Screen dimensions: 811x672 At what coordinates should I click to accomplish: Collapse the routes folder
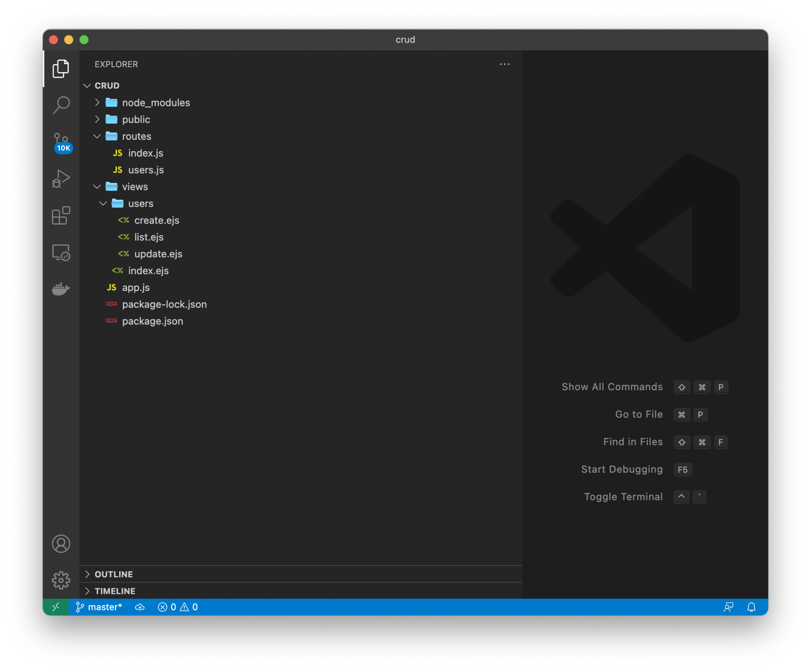coord(136,136)
